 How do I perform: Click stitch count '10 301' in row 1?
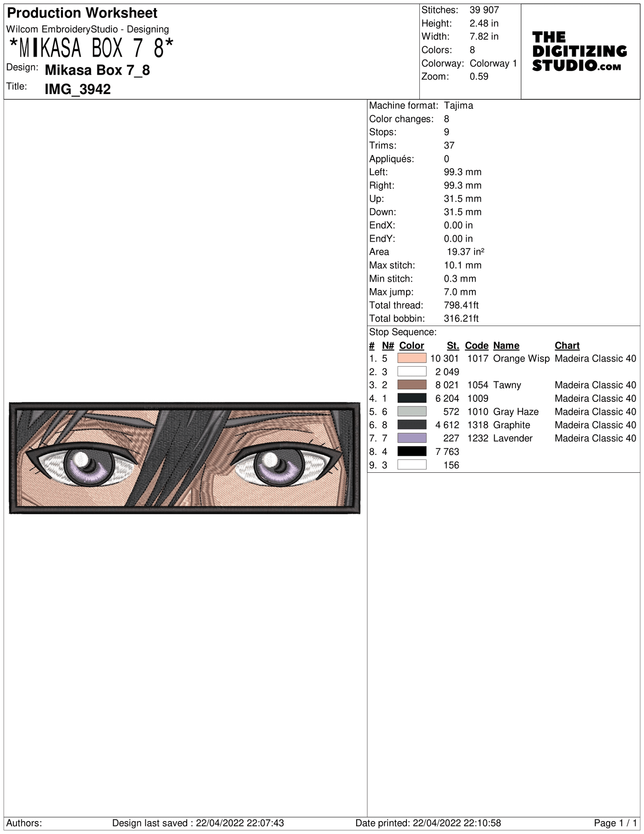[x=444, y=359]
